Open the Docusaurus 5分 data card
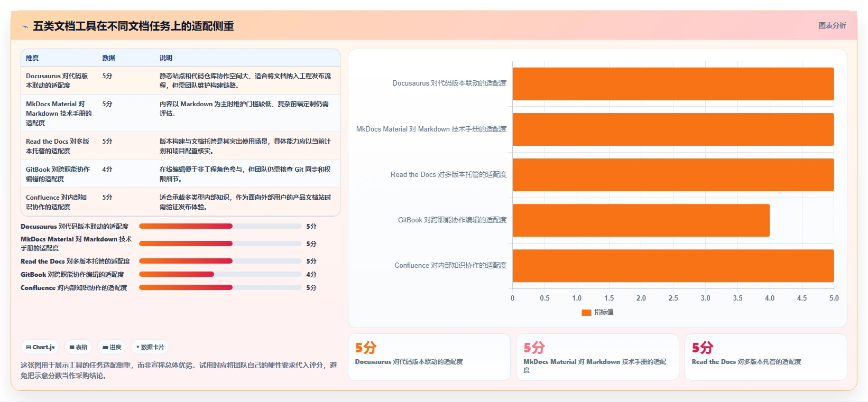 pos(429,357)
